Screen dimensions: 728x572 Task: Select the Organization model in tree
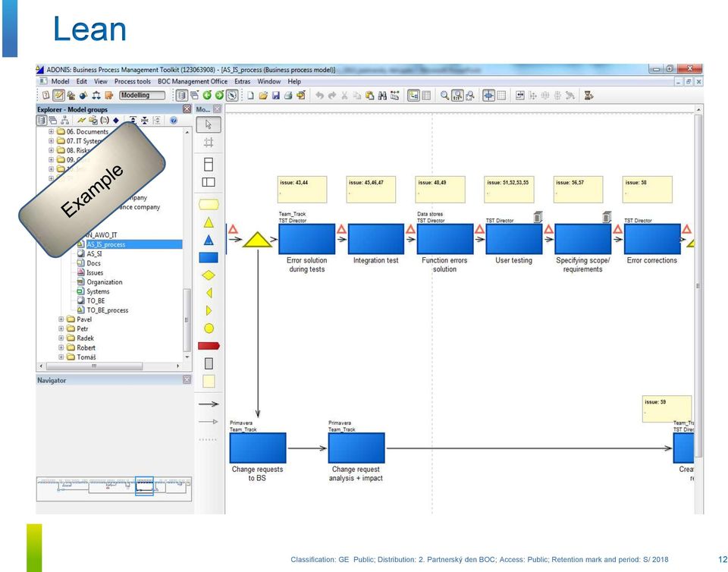pos(105,281)
